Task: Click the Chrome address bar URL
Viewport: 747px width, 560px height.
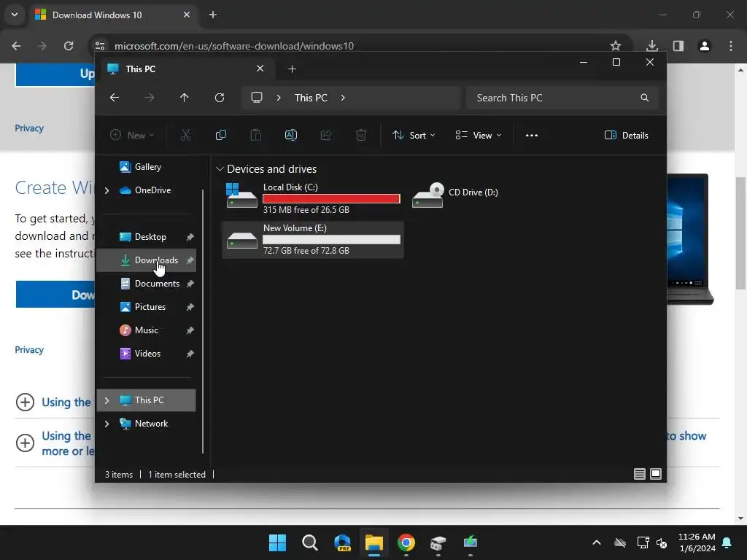Action: click(234, 46)
